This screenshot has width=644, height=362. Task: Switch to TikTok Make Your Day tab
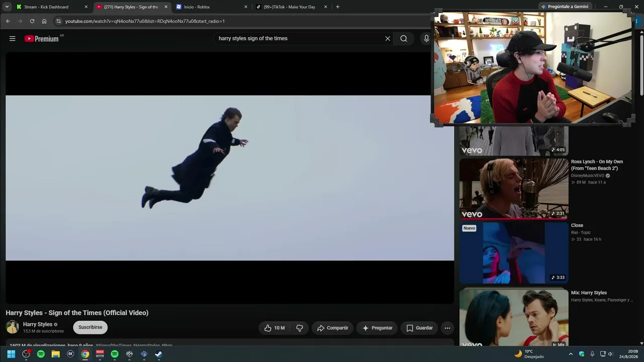pos(291,7)
